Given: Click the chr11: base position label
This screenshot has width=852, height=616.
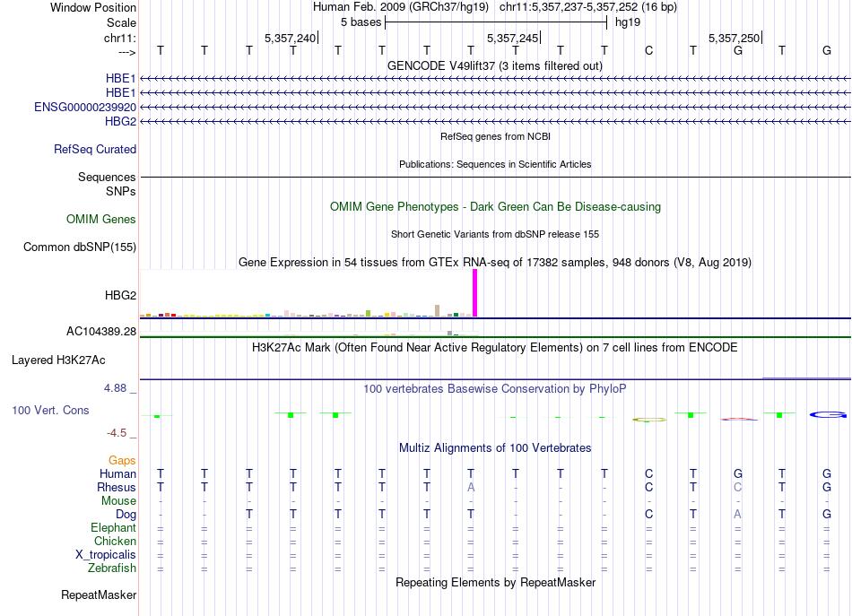Looking at the screenshot, I should (119, 38).
